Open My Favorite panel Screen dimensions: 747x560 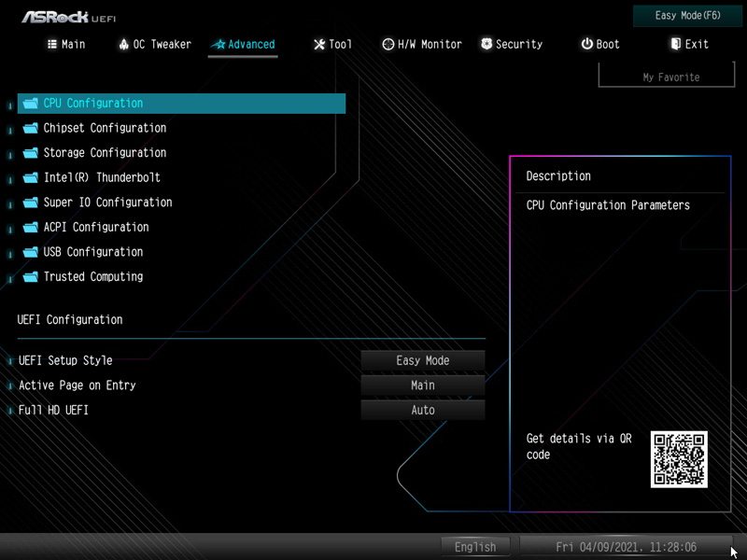tap(667, 77)
